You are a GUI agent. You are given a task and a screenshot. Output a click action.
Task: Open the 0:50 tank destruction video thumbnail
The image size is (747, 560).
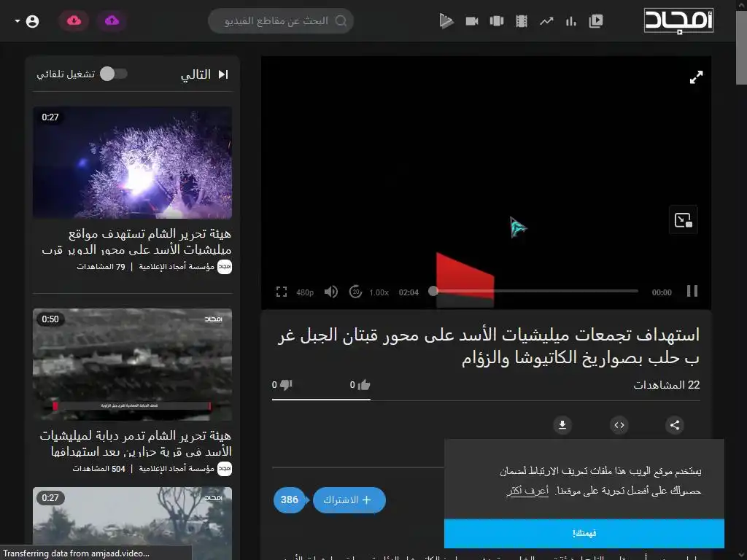tap(133, 365)
